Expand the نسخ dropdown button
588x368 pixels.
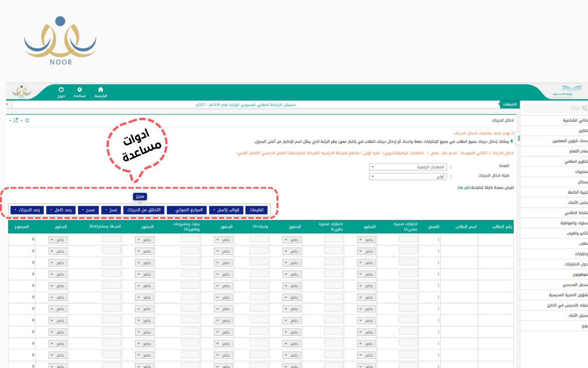click(x=111, y=210)
